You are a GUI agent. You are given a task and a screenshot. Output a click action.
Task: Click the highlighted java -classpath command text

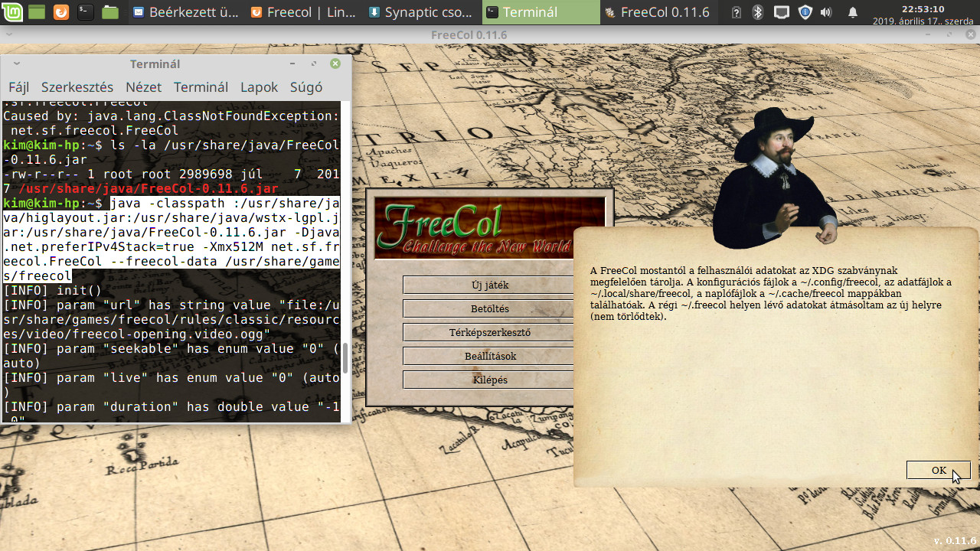(171, 240)
